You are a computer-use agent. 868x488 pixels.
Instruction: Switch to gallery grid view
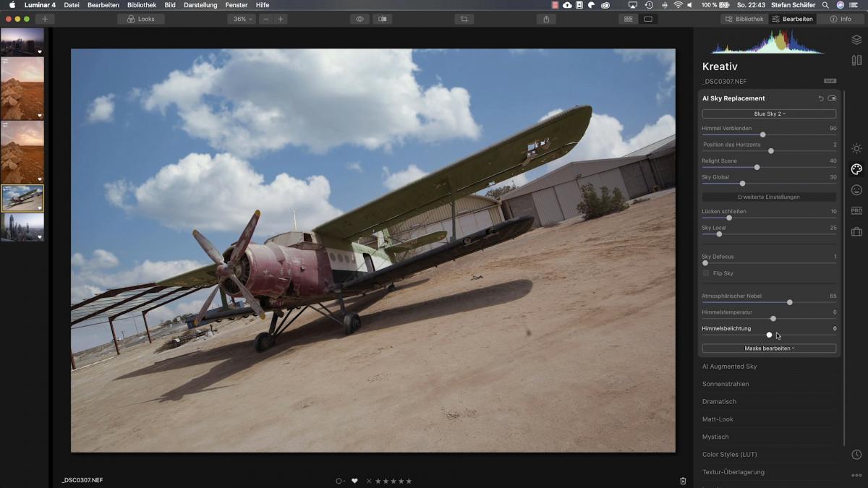point(628,19)
